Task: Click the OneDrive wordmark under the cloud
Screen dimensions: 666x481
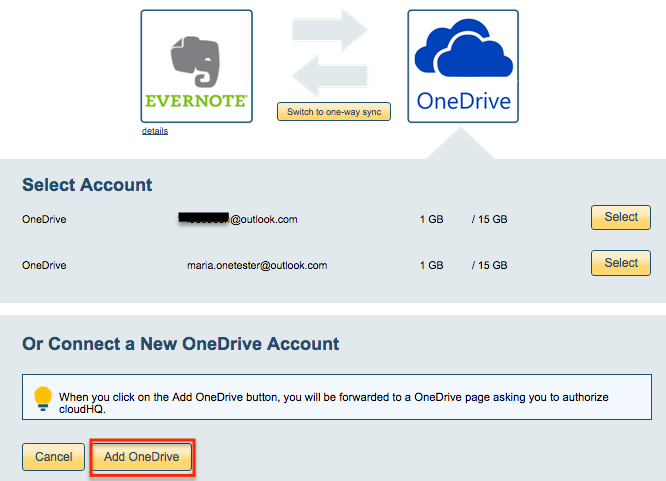Action: 463,102
